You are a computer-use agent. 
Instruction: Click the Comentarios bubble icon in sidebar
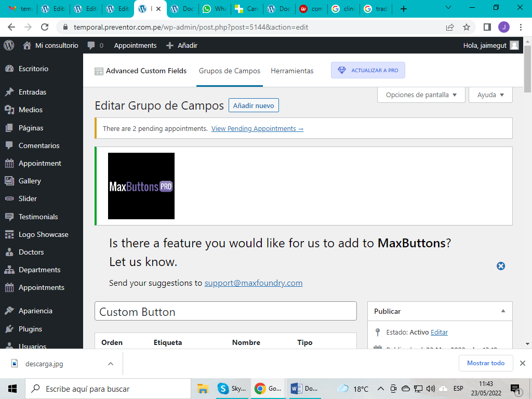pyautogui.click(x=9, y=145)
